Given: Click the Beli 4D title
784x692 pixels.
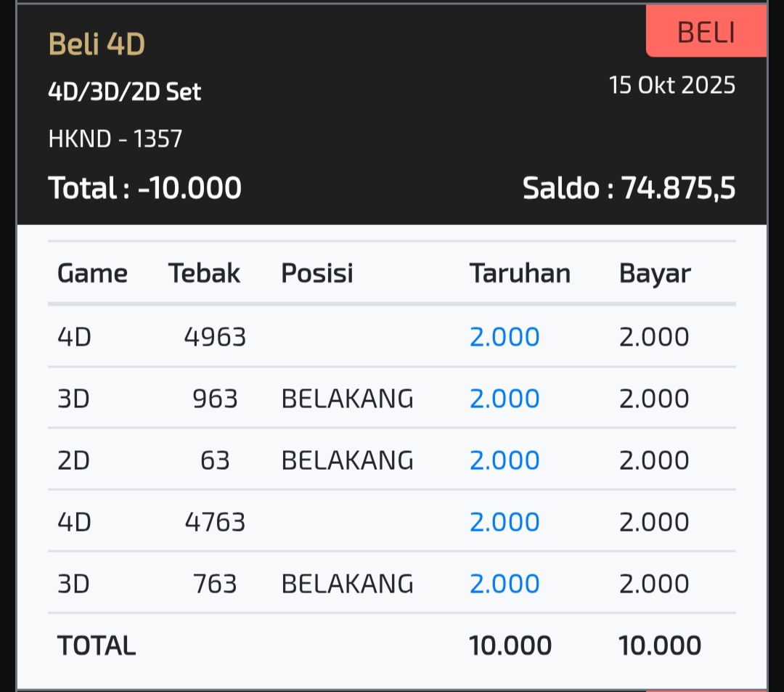Looking at the screenshot, I should (97, 44).
